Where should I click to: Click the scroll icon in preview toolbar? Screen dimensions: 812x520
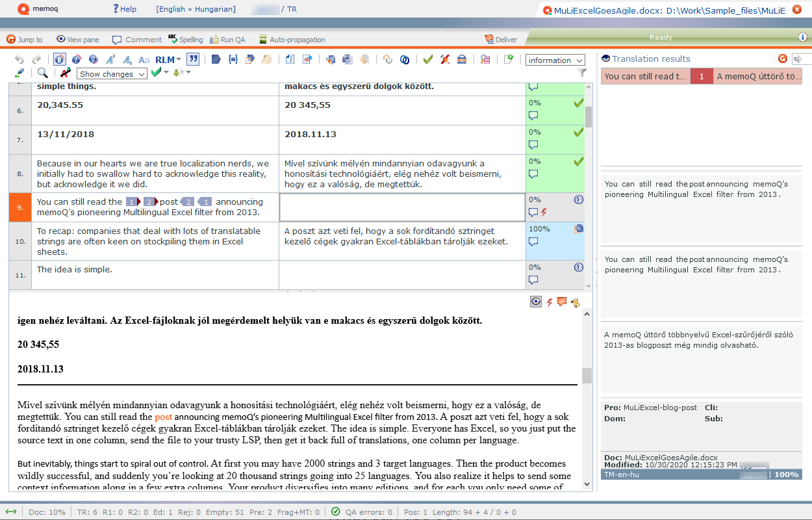(575, 302)
